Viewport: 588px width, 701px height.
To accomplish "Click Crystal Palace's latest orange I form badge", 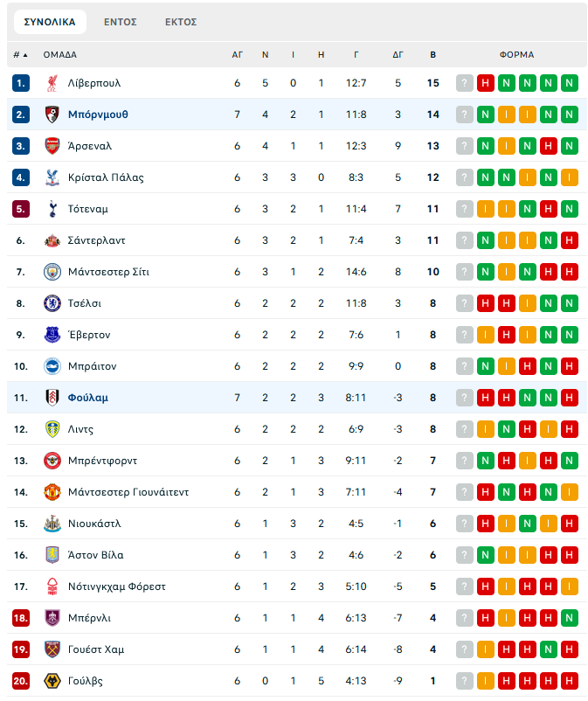I will pos(570,177).
